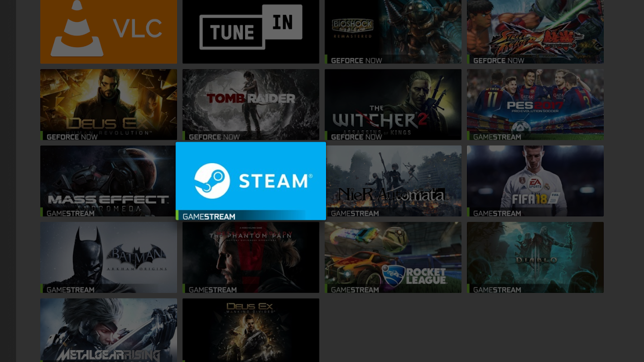Select Deus Ex Human Revolution tile
This screenshot has height=362, width=644.
[109, 105]
